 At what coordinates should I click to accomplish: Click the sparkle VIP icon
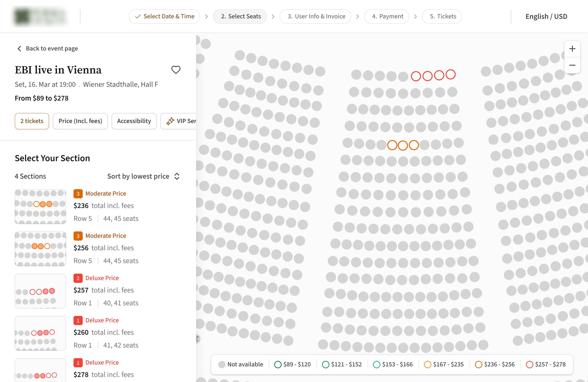[170, 121]
